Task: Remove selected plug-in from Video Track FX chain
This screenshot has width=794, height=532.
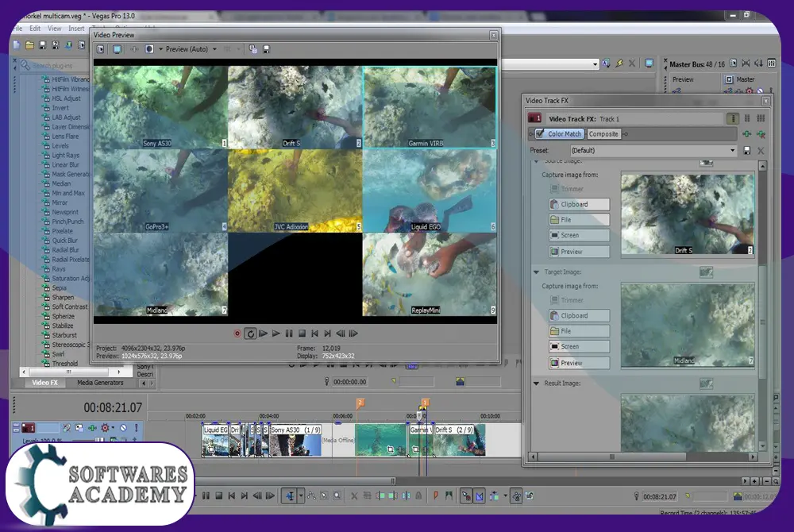Action: (x=761, y=134)
